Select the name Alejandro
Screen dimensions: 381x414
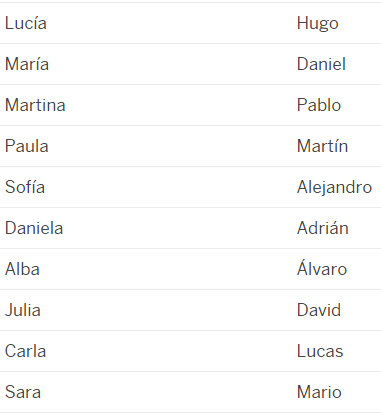coord(334,188)
